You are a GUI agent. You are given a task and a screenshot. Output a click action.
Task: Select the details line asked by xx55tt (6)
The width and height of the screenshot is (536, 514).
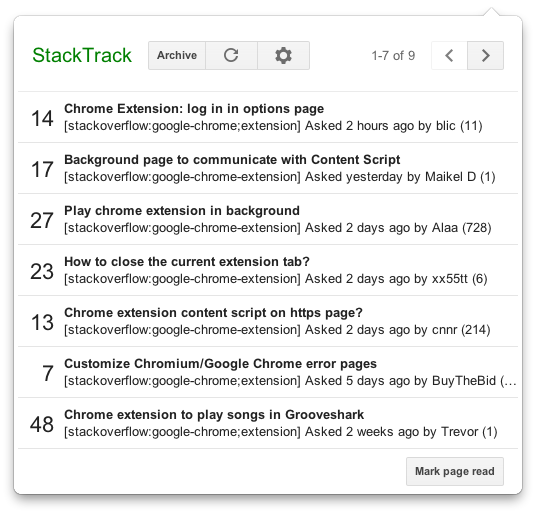click(x=276, y=279)
